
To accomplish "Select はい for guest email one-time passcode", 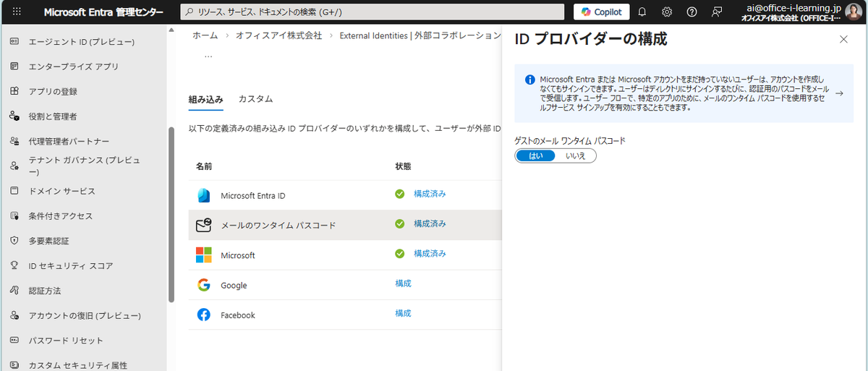I will click(536, 155).
